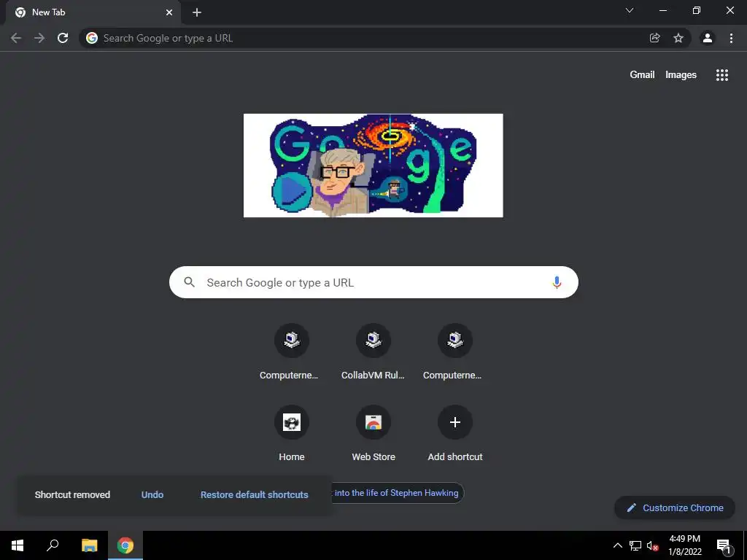Open the Windows notification center
747x560 pixels.
click(x=724, y=545)
